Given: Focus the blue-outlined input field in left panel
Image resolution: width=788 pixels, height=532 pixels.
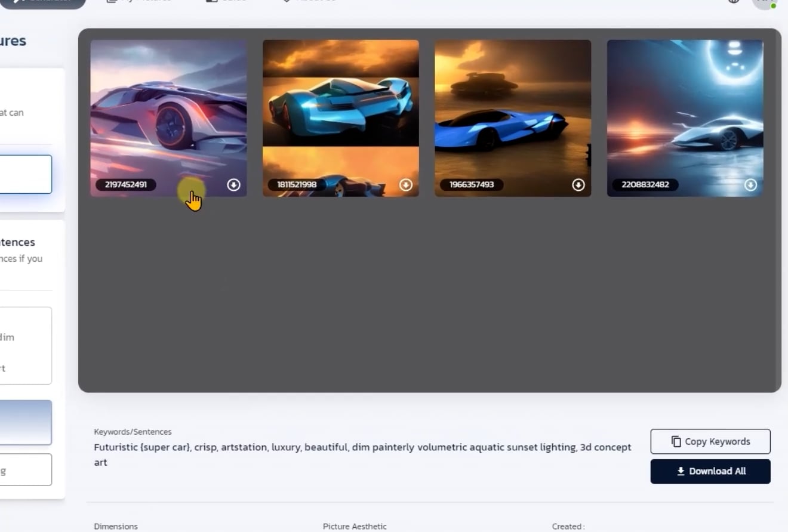Looking at the screenshot, I should click(x=26, y=174).
